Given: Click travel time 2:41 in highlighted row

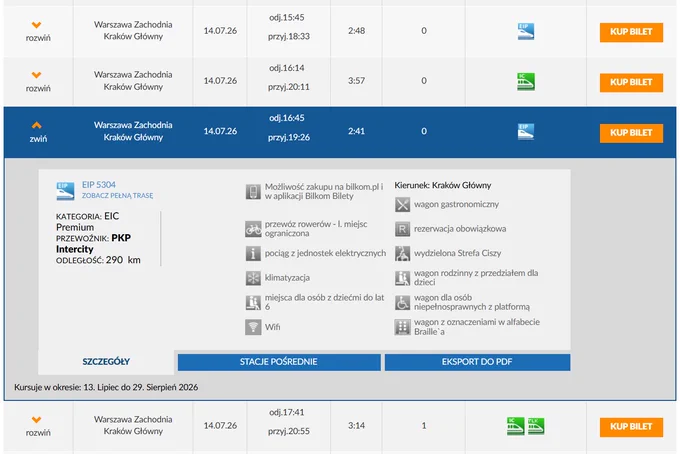Looking at the screenshot, I should pyautogui.click(x=356, y=131).
